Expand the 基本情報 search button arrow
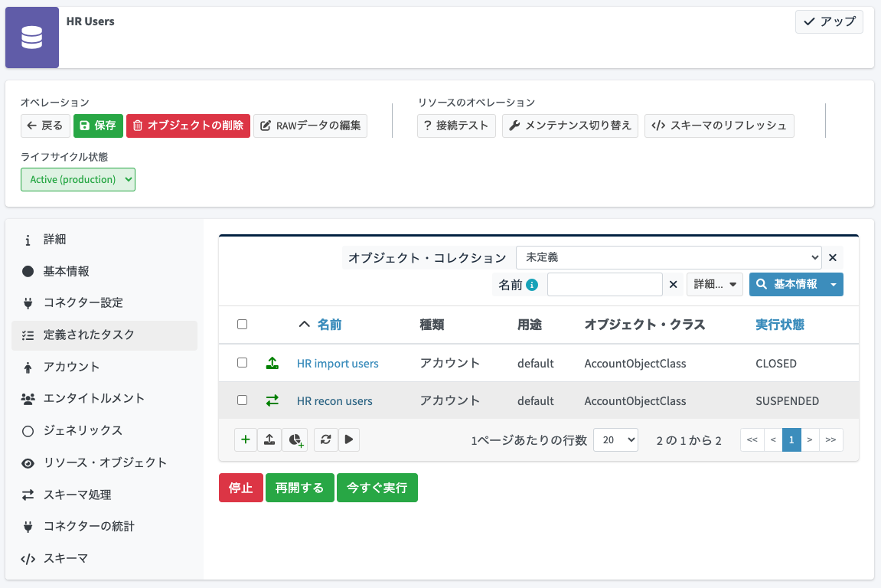881x588 pixels. 834,285
